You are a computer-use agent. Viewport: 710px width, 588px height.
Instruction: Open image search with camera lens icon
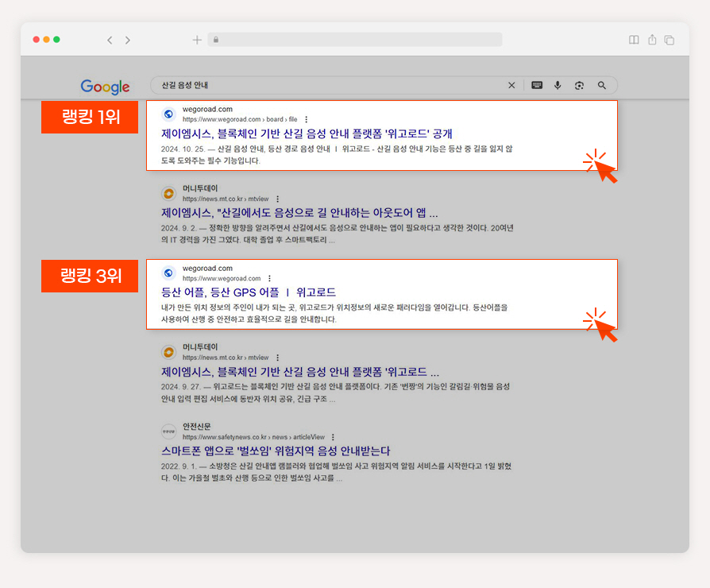coord(579,85)
